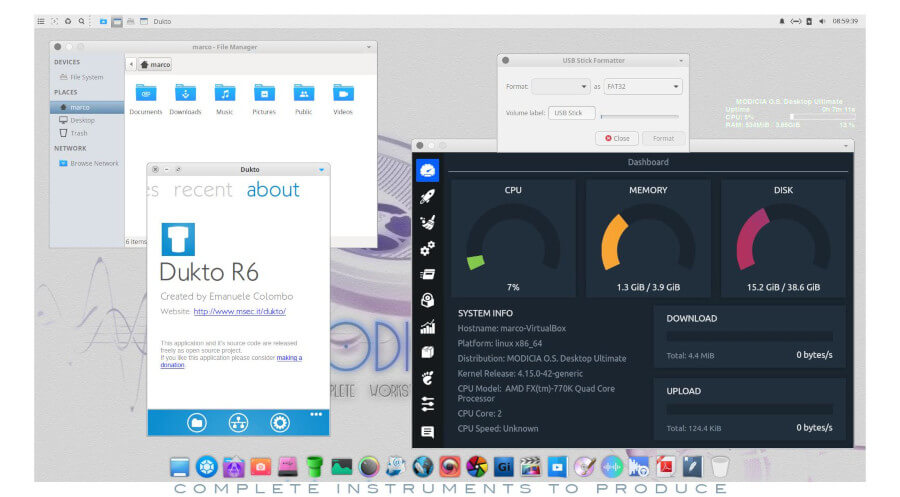Image resolution: width=900 pixels, height=497 pixels.
Task: Click marco path button in File Manager
Action: (x=155, y=65)
